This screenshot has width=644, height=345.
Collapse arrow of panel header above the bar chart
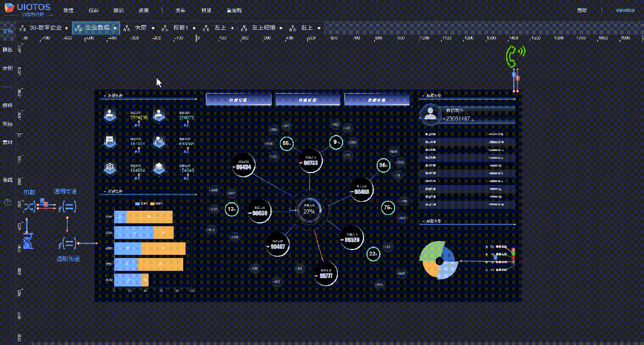[x=104, y=192]
